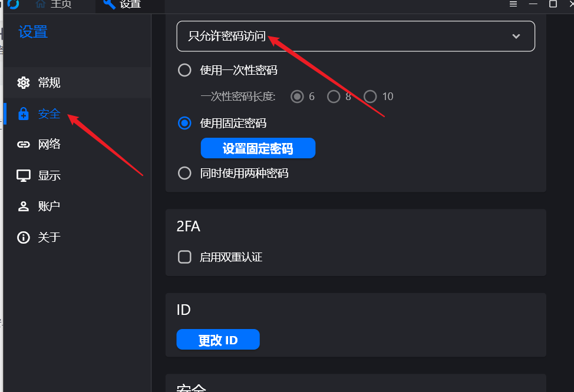The width and height of the screenshot is (574, 392).
Task: Switch to the 主页 tab
Action: tap(54, 4)
